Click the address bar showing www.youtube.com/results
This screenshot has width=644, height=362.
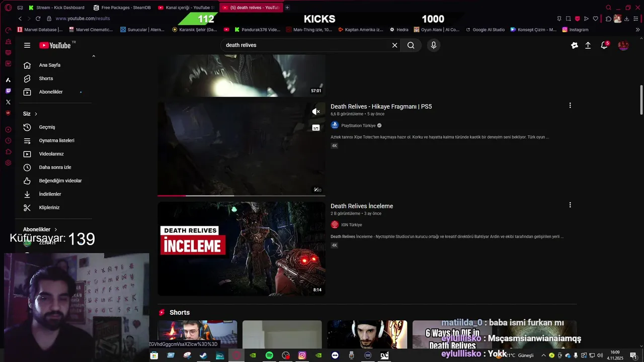(x=83, y=19)
